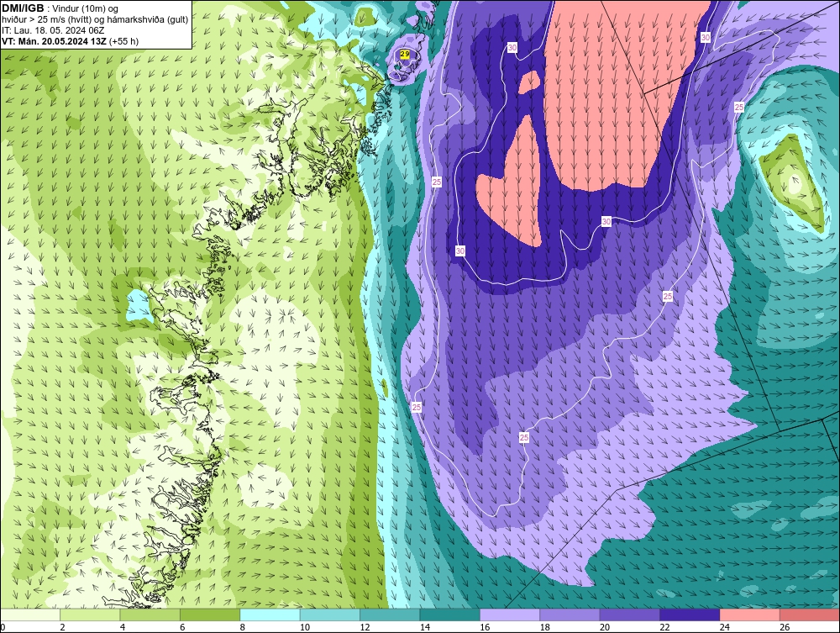
Task: Click the legend scale number 18
Action: pos(544,627)
